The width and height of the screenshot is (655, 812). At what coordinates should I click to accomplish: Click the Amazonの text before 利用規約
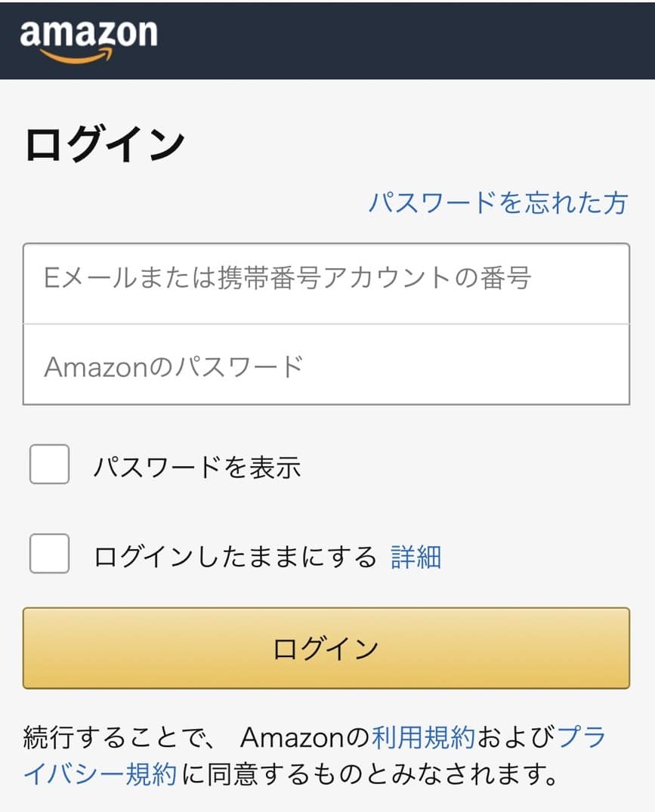(x=305, y=737)
